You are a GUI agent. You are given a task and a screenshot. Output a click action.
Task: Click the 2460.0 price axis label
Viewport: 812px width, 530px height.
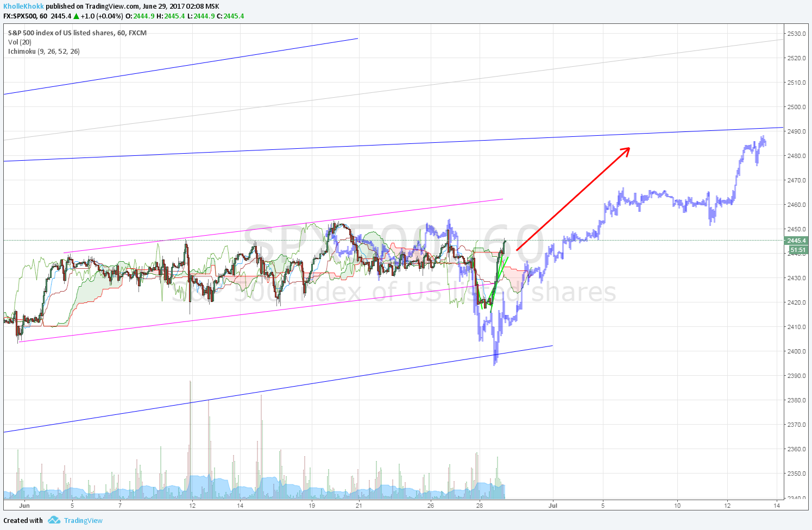[796, 205]
